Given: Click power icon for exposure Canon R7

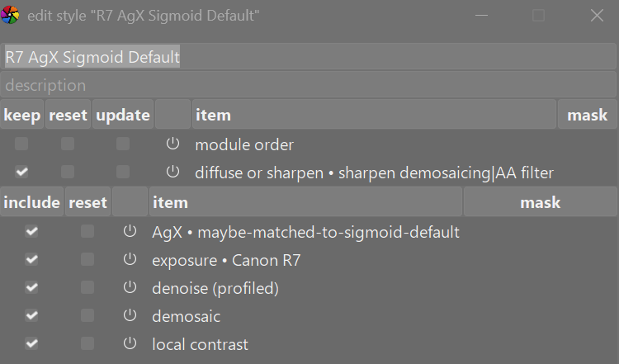Looking at the screenshot, I should [x=130, y=260].
